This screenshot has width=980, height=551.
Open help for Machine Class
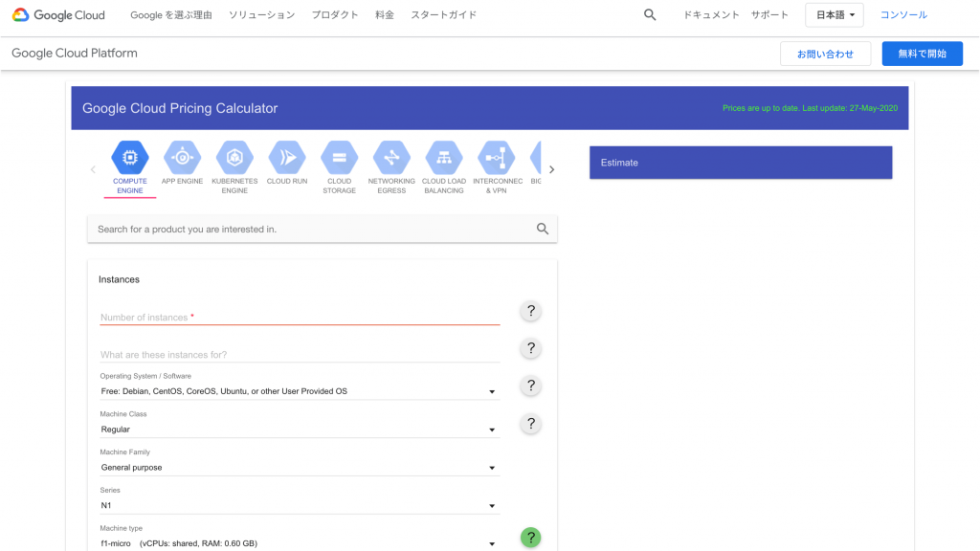click(530, 424)
